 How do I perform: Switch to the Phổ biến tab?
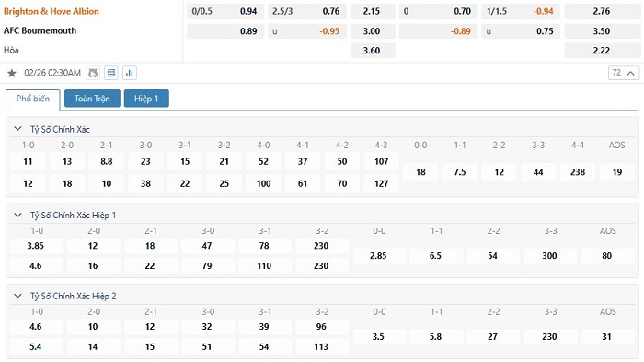(x=33, y=99)
